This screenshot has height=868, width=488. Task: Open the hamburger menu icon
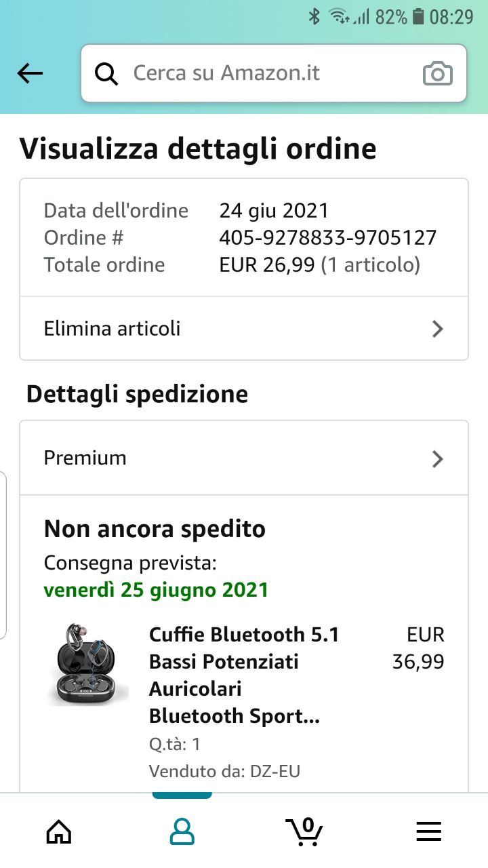point(428,831)
